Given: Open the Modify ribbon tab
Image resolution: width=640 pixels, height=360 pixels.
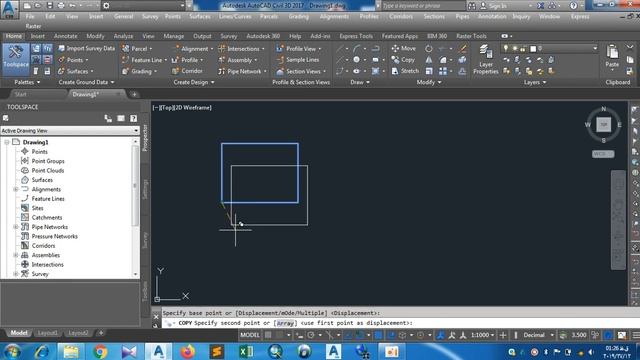Looking at the screenshot, I should coord(95,36).
